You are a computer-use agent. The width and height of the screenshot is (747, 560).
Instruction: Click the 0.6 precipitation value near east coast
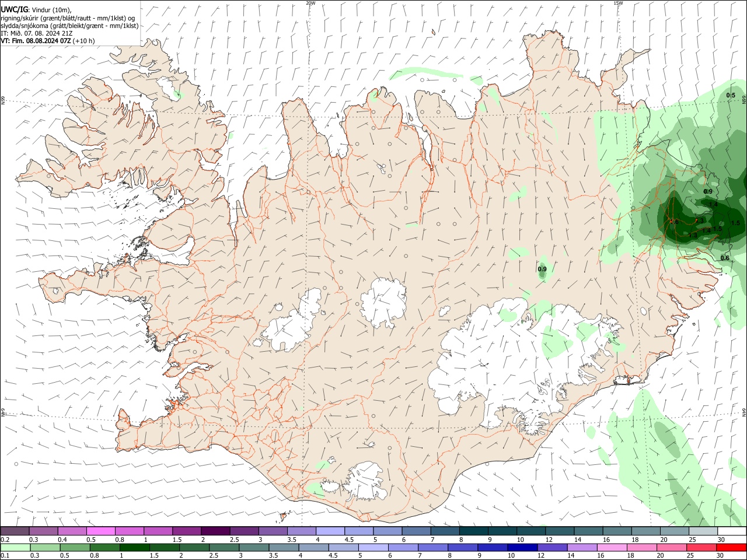(x=725, y=258)
